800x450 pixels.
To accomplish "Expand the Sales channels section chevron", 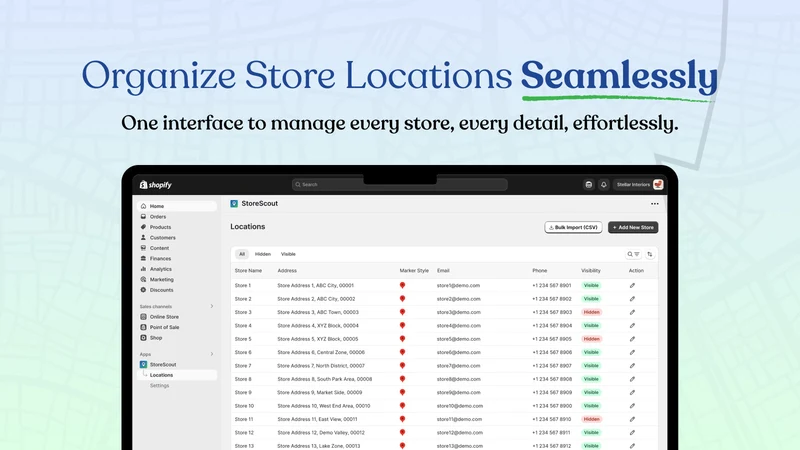I will point(212,306).
